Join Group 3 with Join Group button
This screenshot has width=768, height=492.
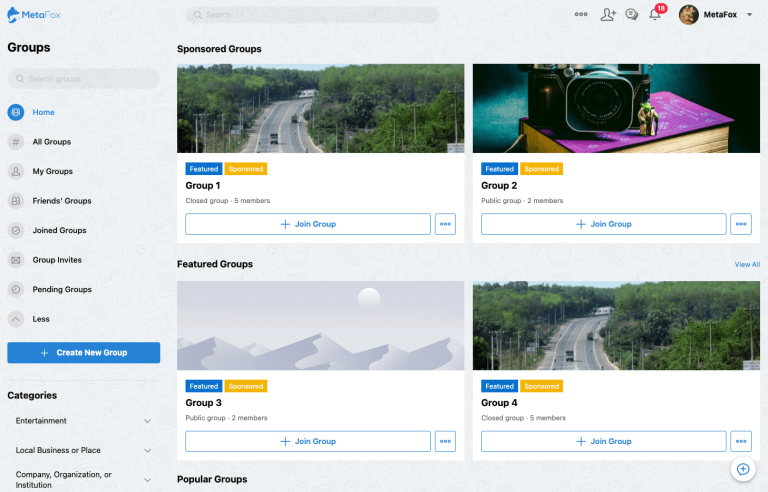coord(308,442)
